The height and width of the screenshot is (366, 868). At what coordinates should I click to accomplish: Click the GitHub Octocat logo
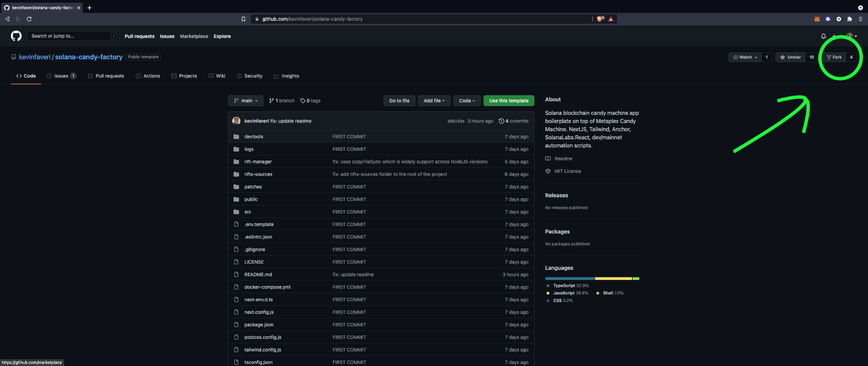16,36
